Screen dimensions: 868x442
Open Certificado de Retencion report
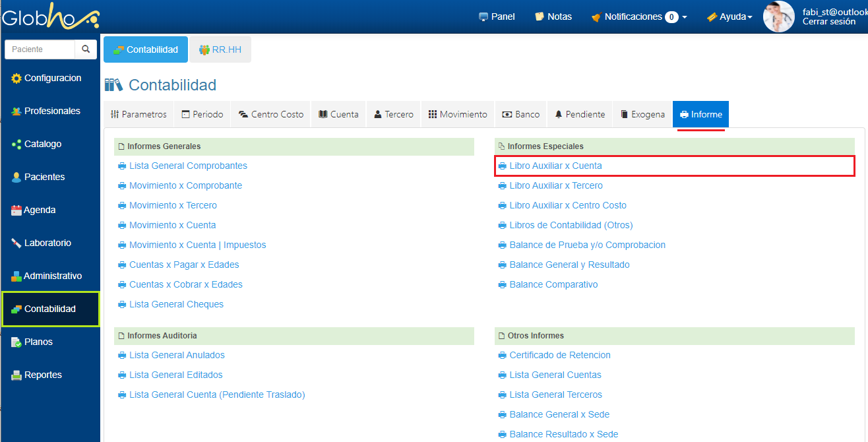pyautogui.click(x=560, y=355)
